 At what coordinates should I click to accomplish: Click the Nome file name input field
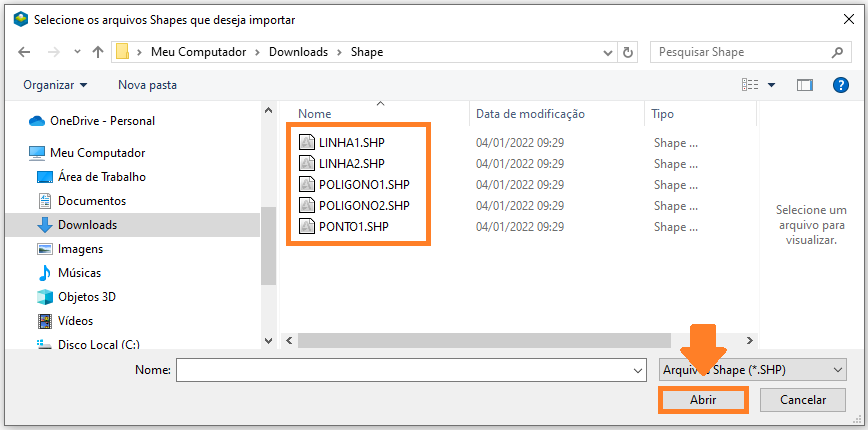pos(410,370)
